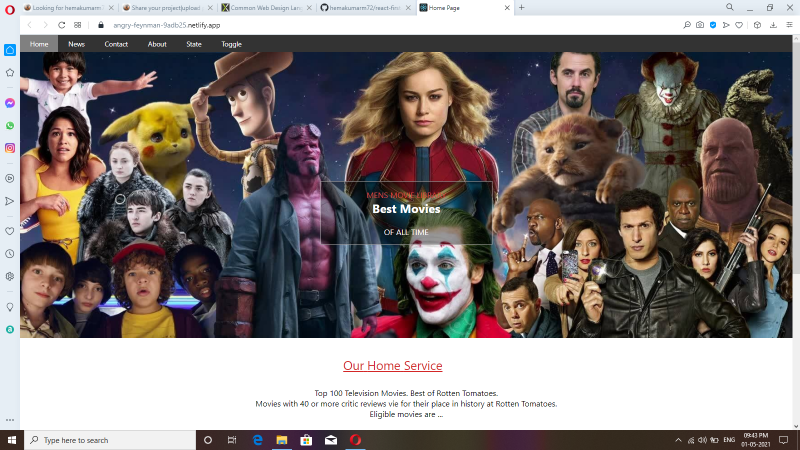This screenshot has width=800, height=450.
Task: Click the Type here to search box
Action: 110,440
